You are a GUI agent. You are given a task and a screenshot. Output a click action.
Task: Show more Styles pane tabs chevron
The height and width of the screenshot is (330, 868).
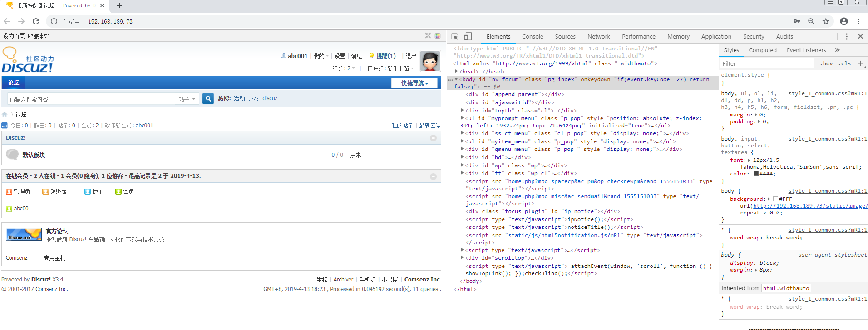tap(838, 50)
